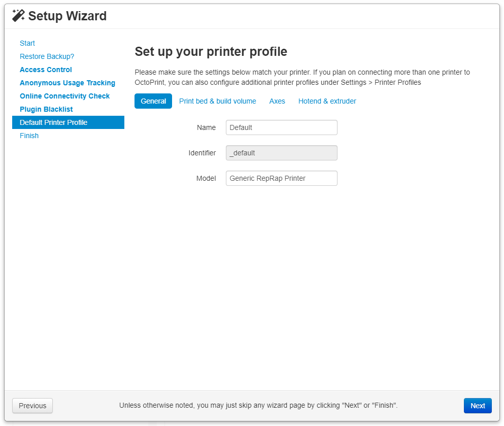Click the disabled Identifier field
The width and height of the screenshot is (504, 426).
[282, 153]
